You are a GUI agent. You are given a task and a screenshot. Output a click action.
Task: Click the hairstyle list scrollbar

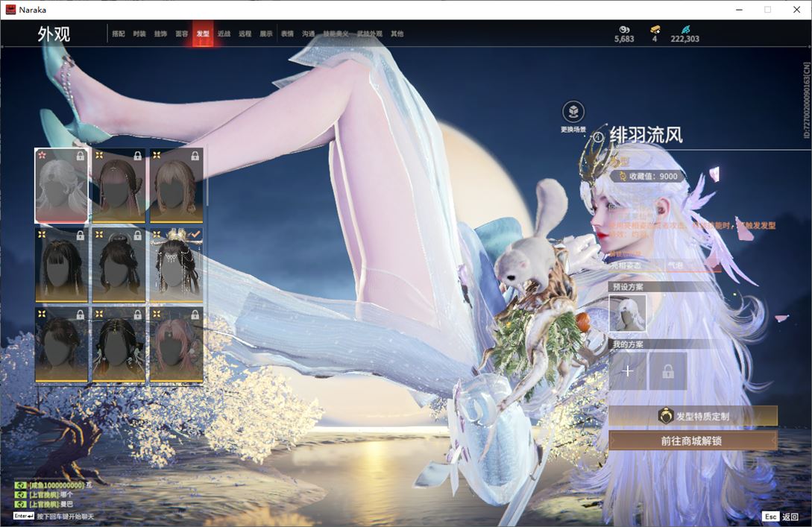(207, 177)
